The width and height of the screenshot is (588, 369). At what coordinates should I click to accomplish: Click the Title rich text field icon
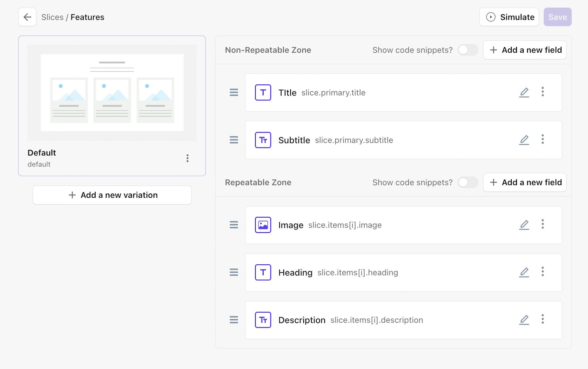click(x=263, y=92)
